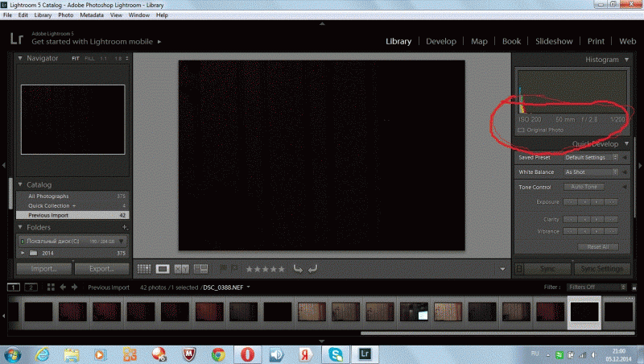This screenshot has height=364, width=644.
Task: Open Survey view icon in toolbar
Action: pos(200,269)
